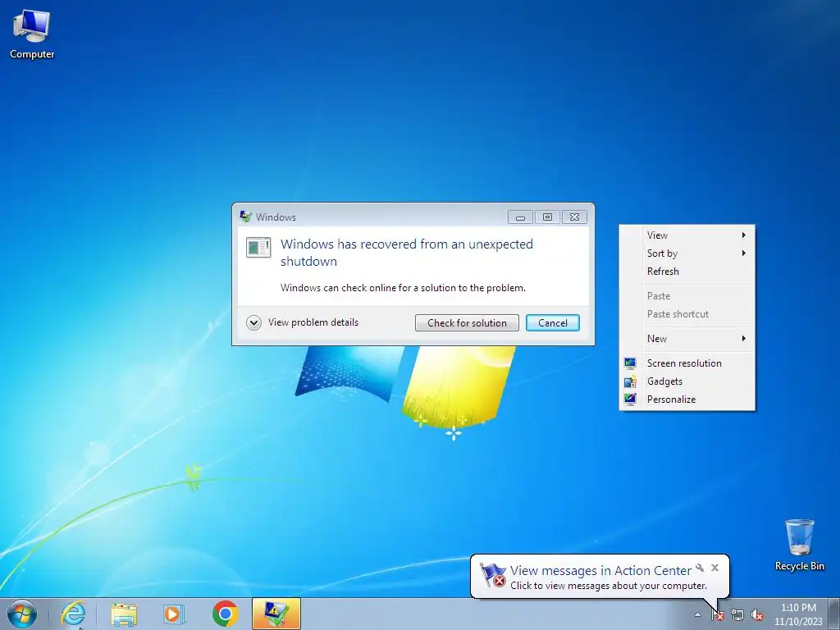840x630 pixels.
Task: Click the Screen resolution monitor icon
Action: (x=630, y=363)
